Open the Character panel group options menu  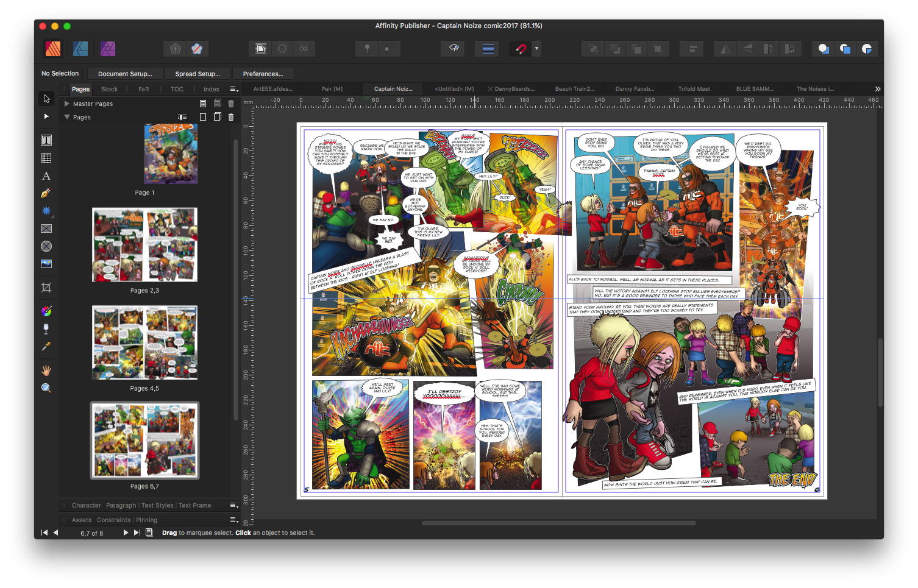pyautogui.click(x=233, y=505)
